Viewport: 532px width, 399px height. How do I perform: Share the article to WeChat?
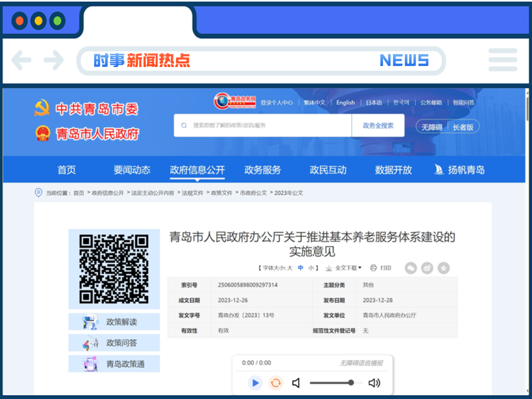point(410,268)
